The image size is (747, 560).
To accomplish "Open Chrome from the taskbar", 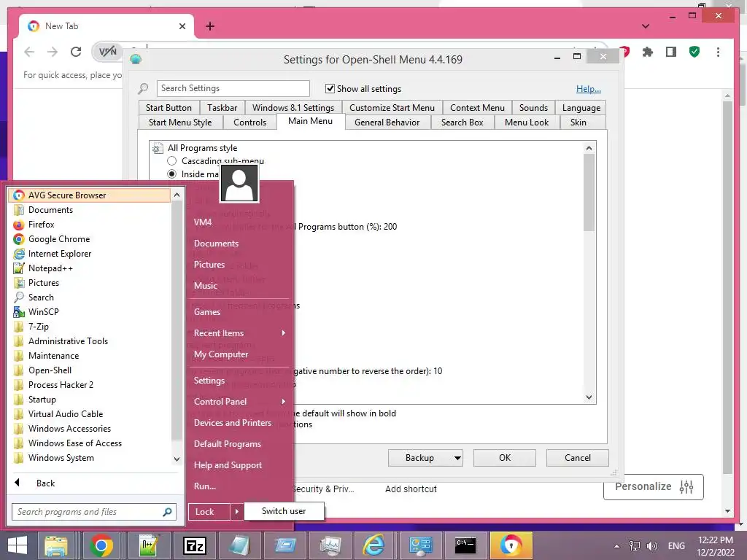I will [101, 545].
